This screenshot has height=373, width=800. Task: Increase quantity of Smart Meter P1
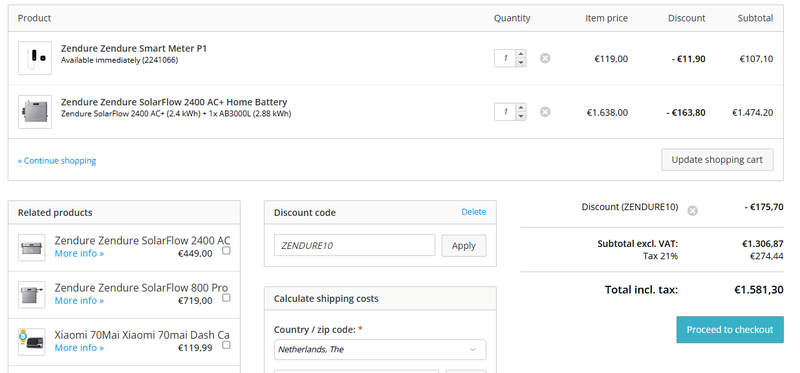point(520,54)
